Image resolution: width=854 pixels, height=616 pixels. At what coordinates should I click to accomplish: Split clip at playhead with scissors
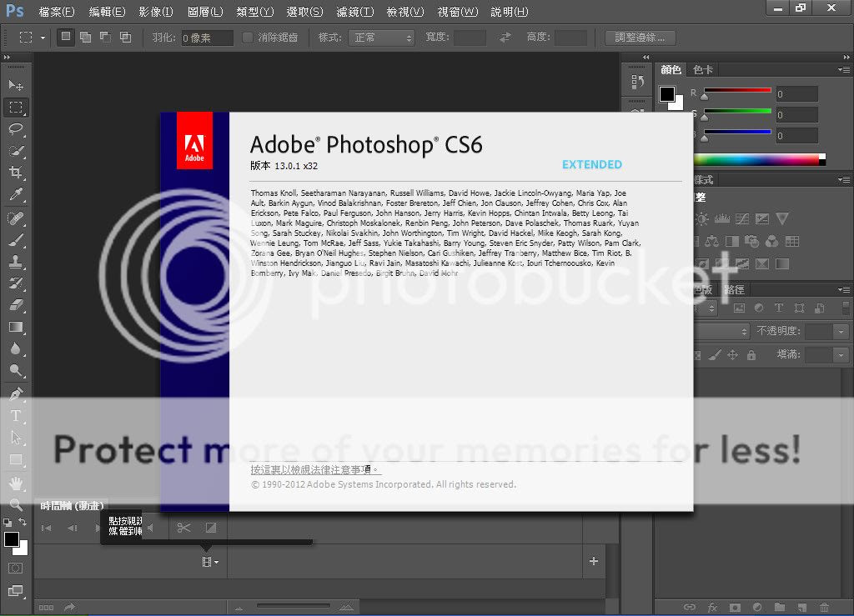pos(184,528)
